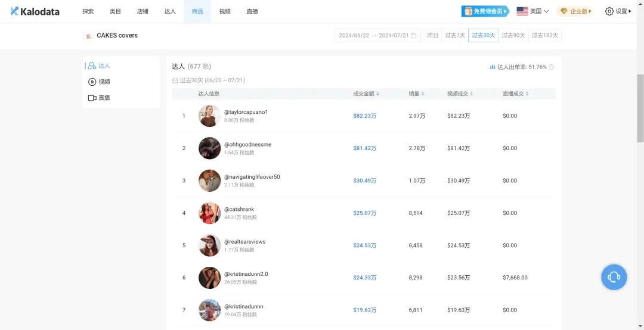Select the 昨日 time range option
644x330 pixels.
click(x=432, y=36)
